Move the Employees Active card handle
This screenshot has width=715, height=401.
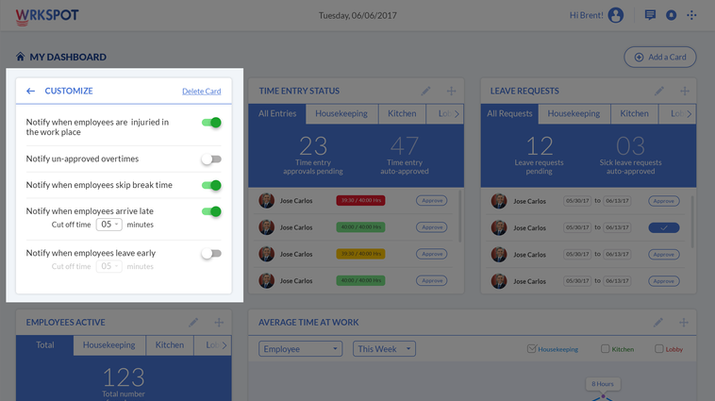219,322
